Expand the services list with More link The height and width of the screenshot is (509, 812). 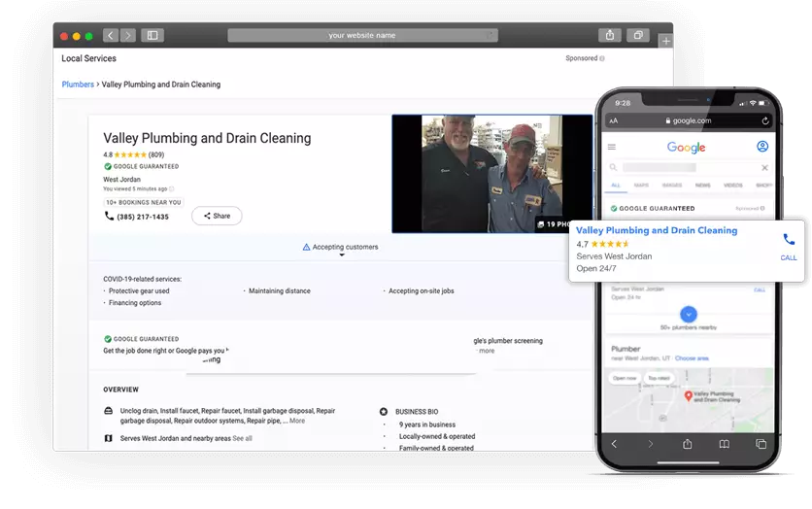[x=296, y=421]
